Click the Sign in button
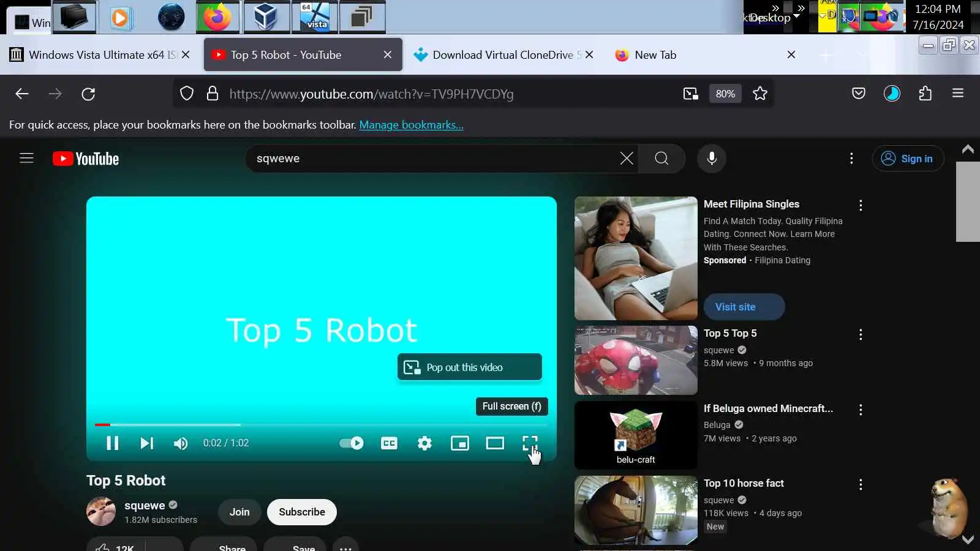 [x=908, y=159]
